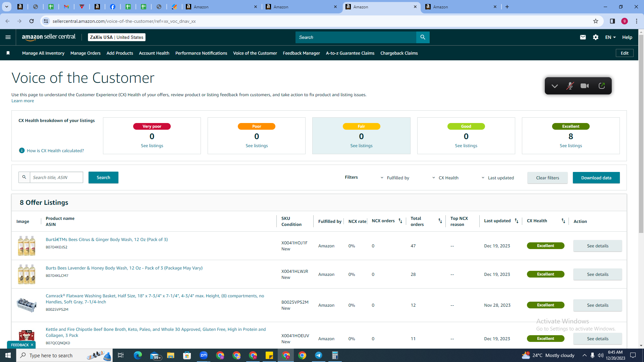Open Telegram from the taskbar

319,355
